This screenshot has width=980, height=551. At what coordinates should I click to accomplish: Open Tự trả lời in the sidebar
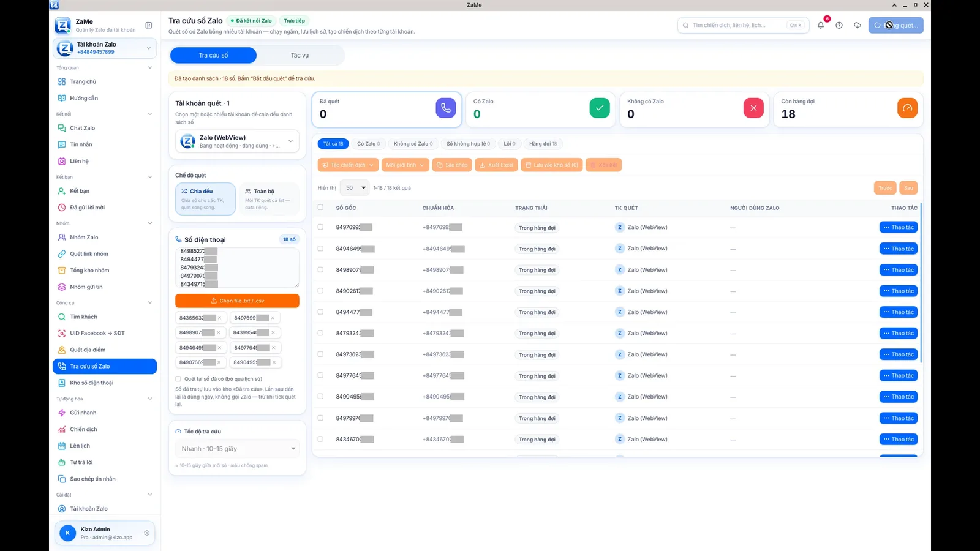[x=105, y=462]
